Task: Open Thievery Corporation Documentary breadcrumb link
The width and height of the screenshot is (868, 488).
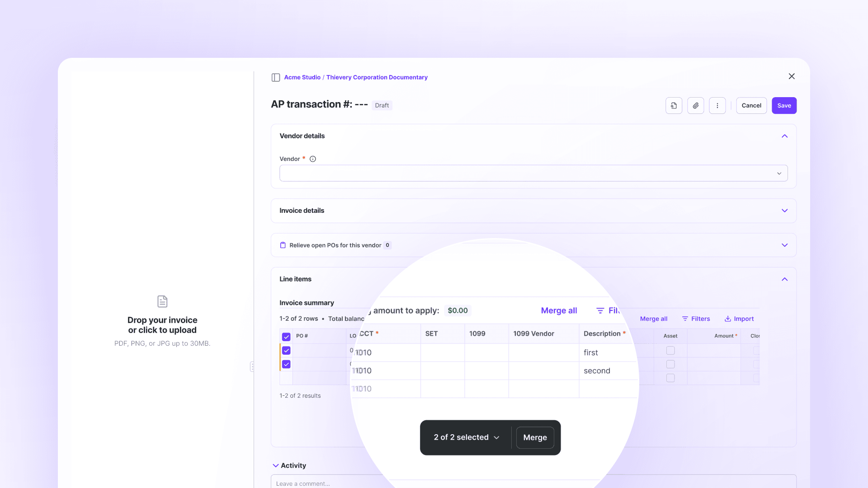Action: coord(377,77)
